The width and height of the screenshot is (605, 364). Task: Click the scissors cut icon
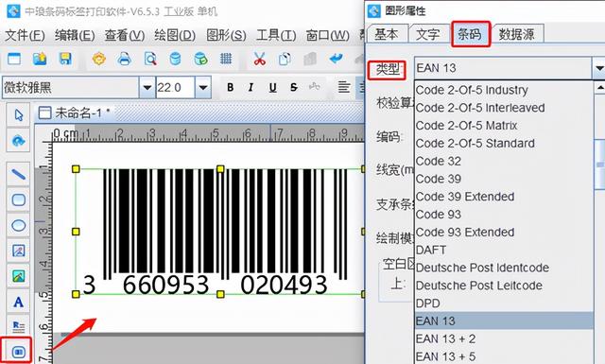point(259,59)
